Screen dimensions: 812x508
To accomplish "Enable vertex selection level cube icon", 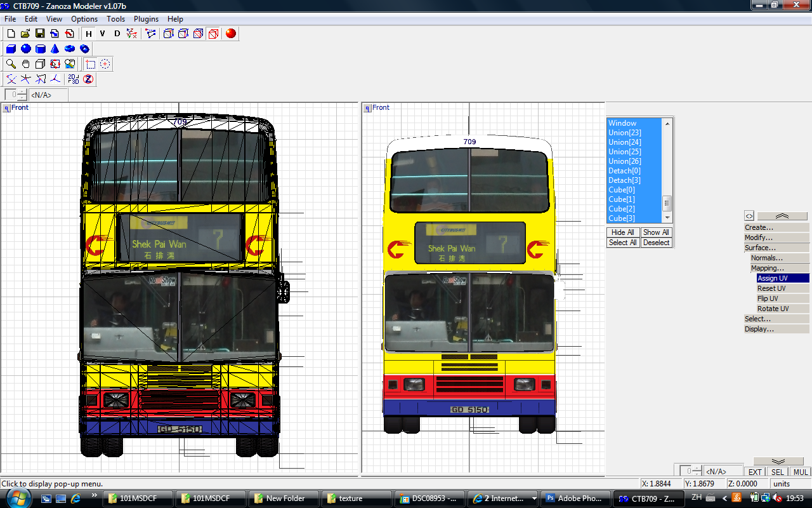I will pyautogui.click(x=169, y=34).
